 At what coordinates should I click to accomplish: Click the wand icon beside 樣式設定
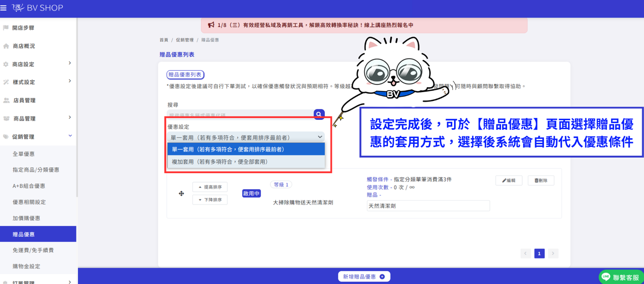pos(6,82)
